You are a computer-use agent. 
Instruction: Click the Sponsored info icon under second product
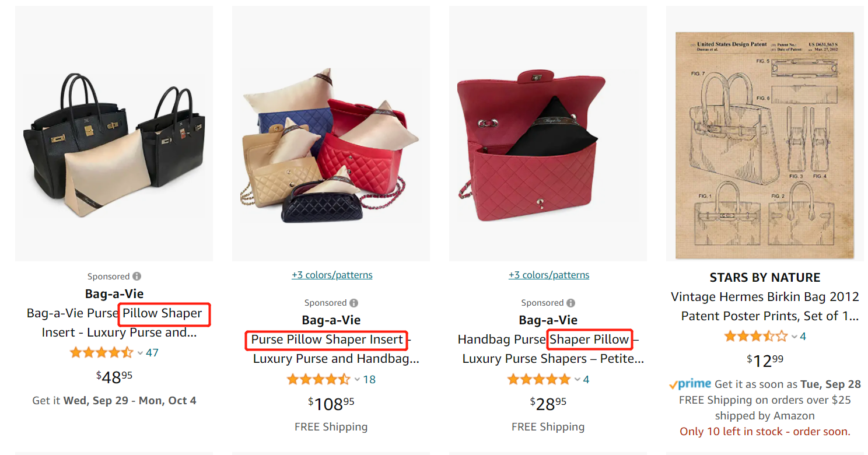pos(353,303)
